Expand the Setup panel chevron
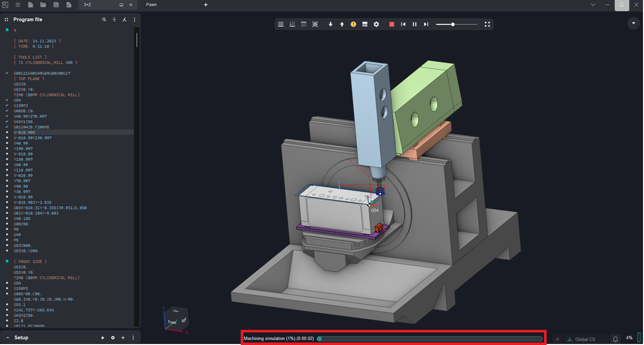Screen dimensions: 644x345 point(8,337)
